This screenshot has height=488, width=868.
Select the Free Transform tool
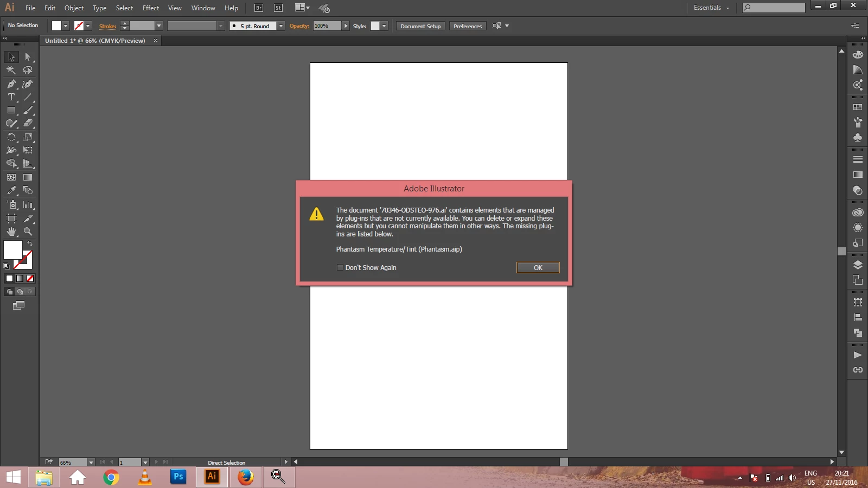pyautogui.click(x=28, y=150)
